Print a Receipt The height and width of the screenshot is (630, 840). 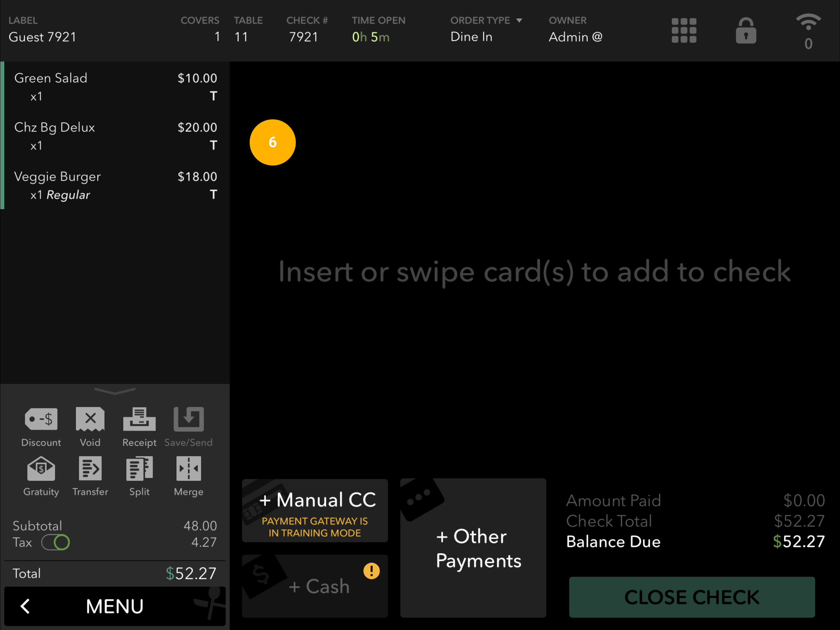139,427
